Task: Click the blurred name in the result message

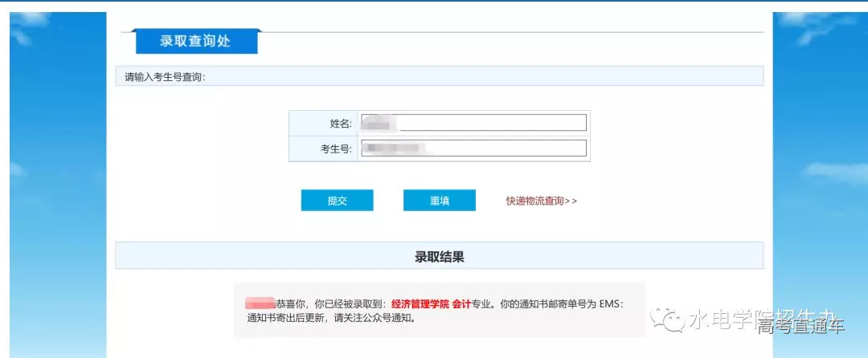Action: 260,304
